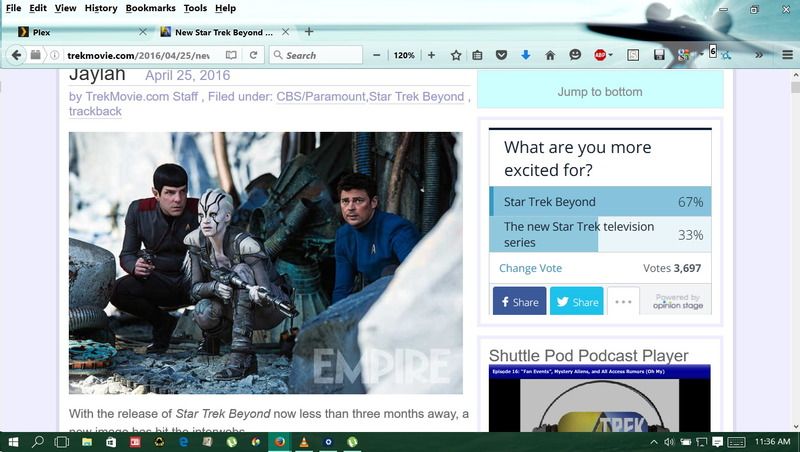The image size is (800, 452).
Task: Click the trekmovie.com address bar
Action: click(138, 55)
